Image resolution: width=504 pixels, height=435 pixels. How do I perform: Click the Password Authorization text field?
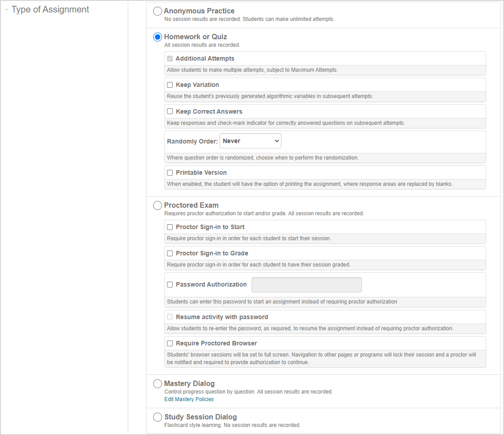point(307,285)
